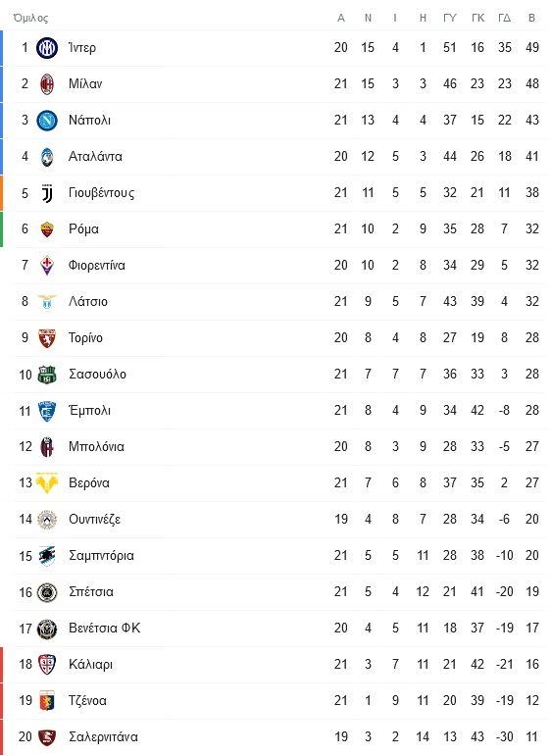Viewport: 552px width, 756px height.
Task: Click the Sampdoria logo icon
Action: [47, 556]
